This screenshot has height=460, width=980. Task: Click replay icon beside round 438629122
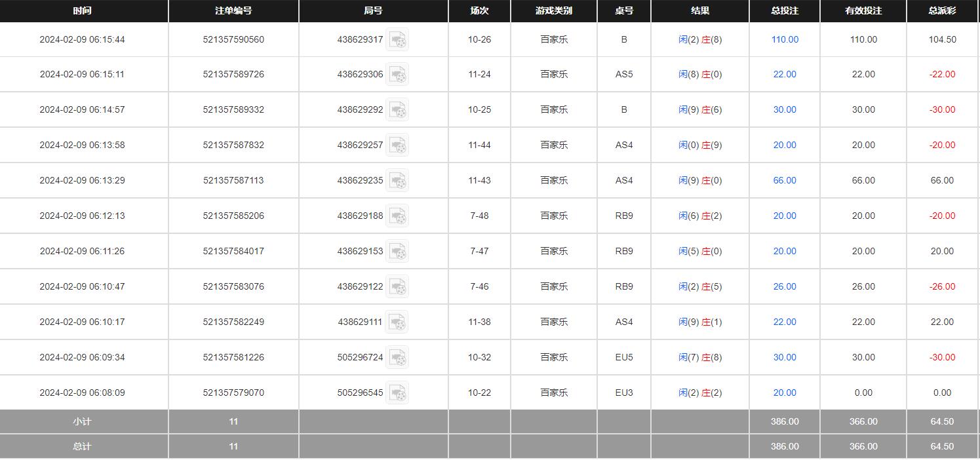(397, 287)
